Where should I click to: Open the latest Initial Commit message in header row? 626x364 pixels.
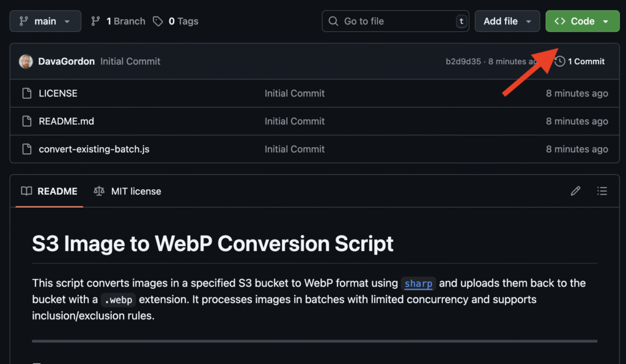pos(130,62)
